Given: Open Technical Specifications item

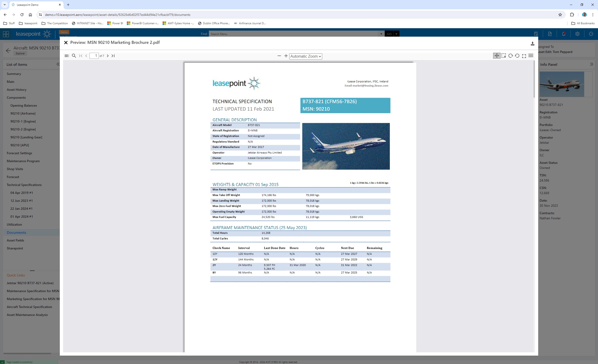Looking at the screenshot, I should pyautogui.click(x=24, y=185).
